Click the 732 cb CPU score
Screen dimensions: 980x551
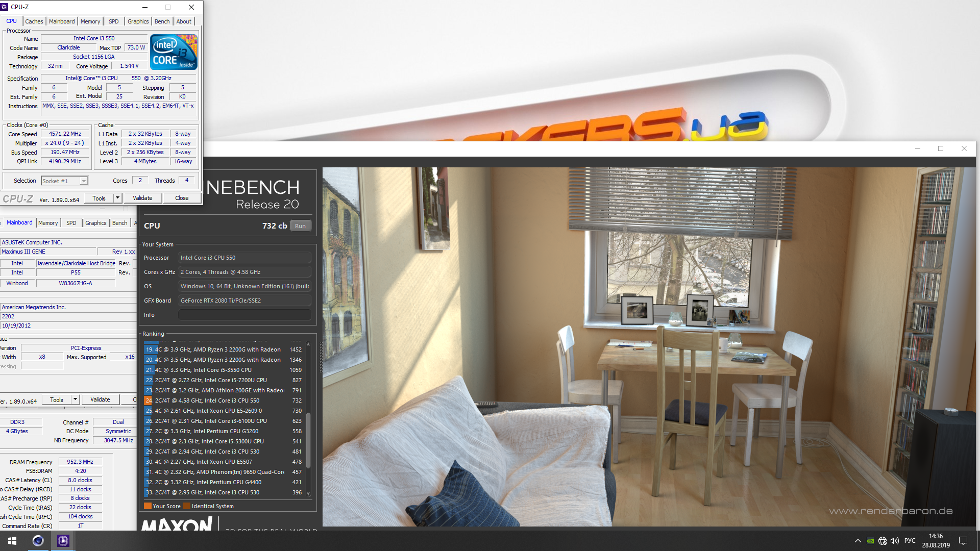point(275,226)
